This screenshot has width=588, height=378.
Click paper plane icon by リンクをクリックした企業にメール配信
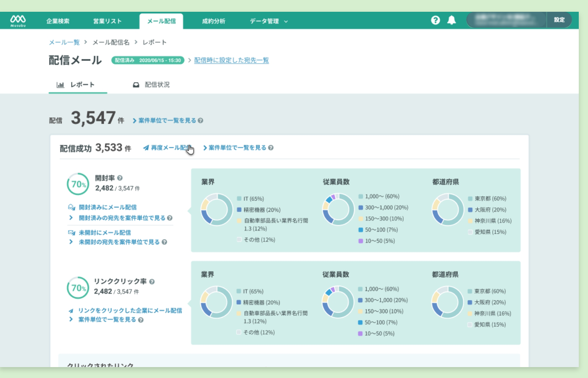[71, 311]
